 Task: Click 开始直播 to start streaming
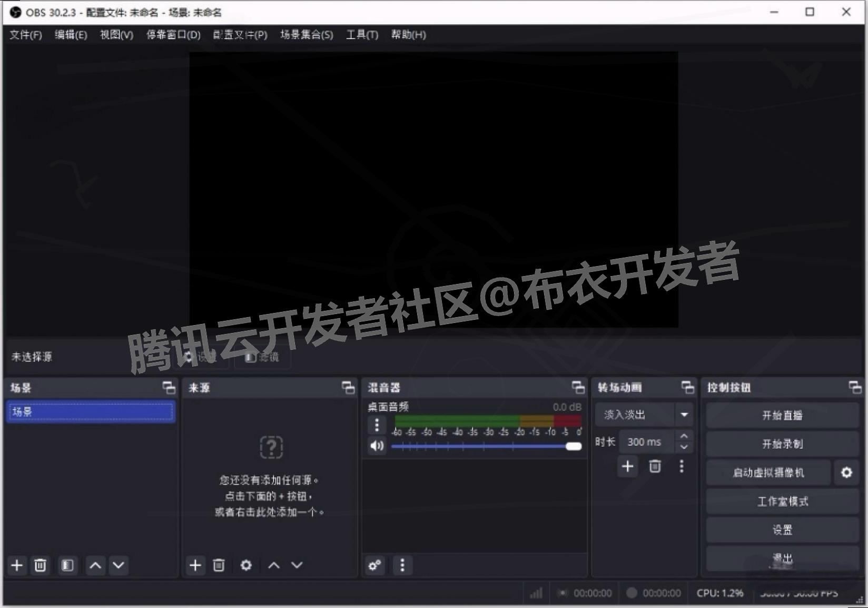pyautogui.click(x=782, y=416)
